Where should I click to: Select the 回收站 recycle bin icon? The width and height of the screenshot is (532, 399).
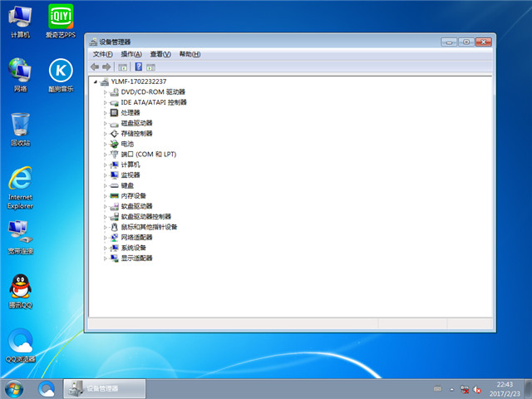tap(20, 129)
